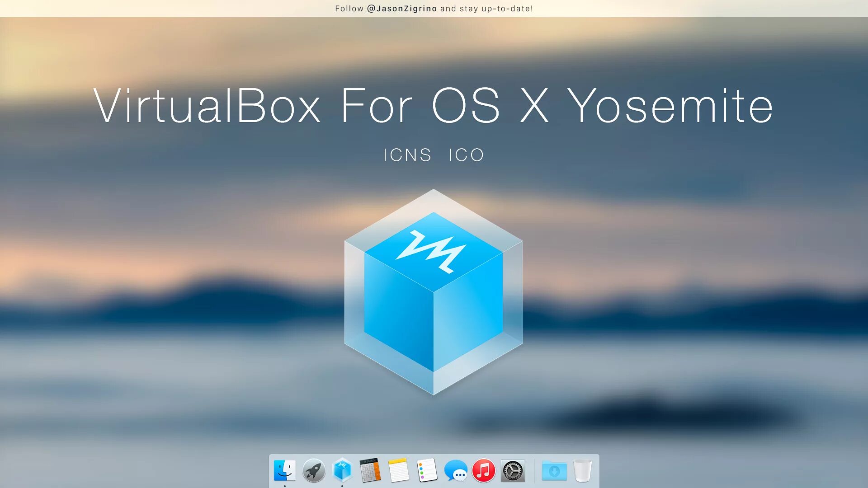Open the yellow Notes app icon
The width and height of the screenshot is (868, 488).
point(398,470)
